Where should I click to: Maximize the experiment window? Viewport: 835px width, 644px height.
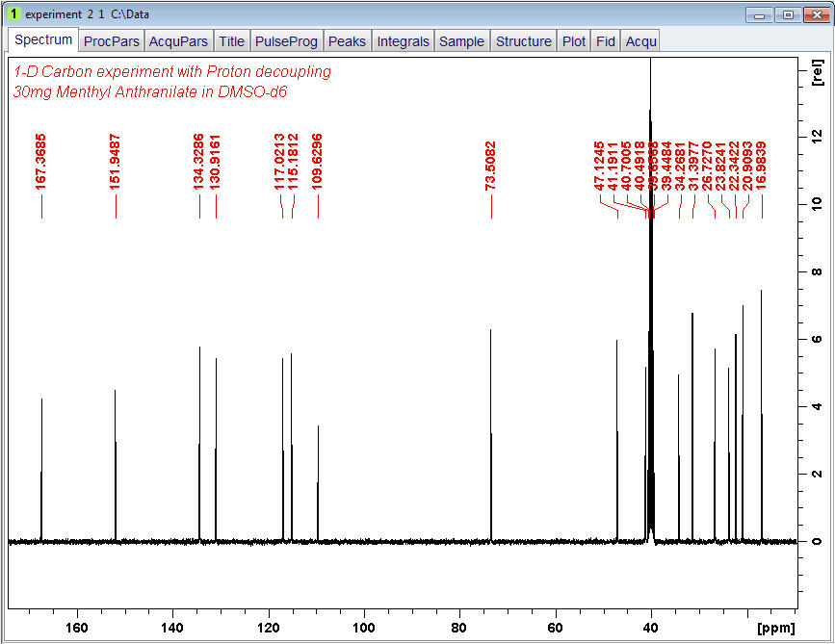coord(788,14)
